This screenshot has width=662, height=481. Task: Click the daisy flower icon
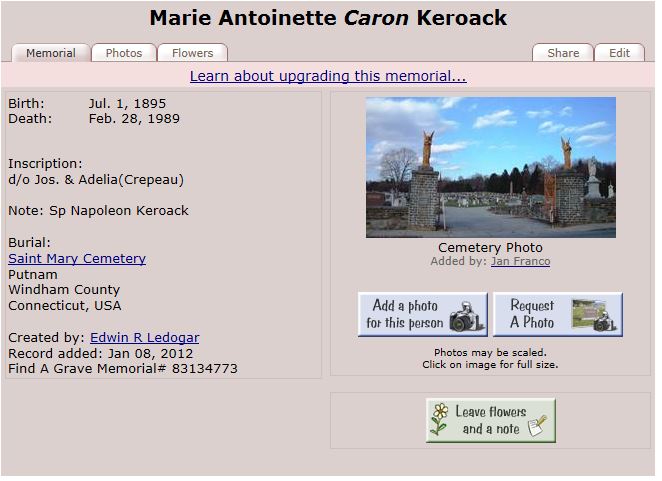(440, 419)
